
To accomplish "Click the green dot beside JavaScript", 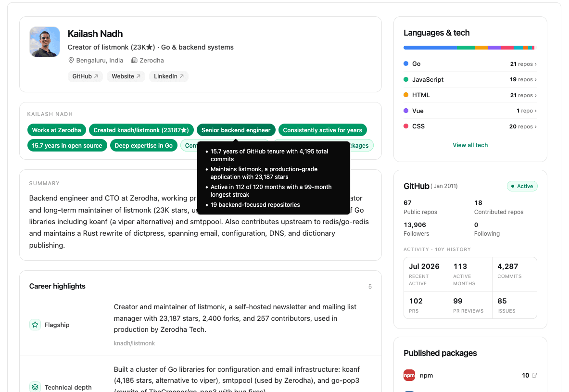I will tap(406, 79).
